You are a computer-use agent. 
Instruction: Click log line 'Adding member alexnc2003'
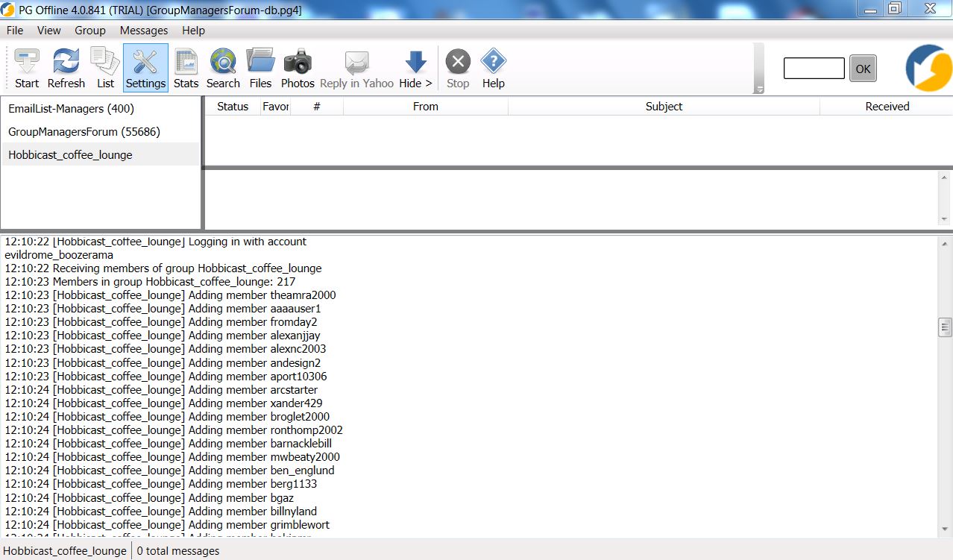pyautogui.click(x=166, y=349)
